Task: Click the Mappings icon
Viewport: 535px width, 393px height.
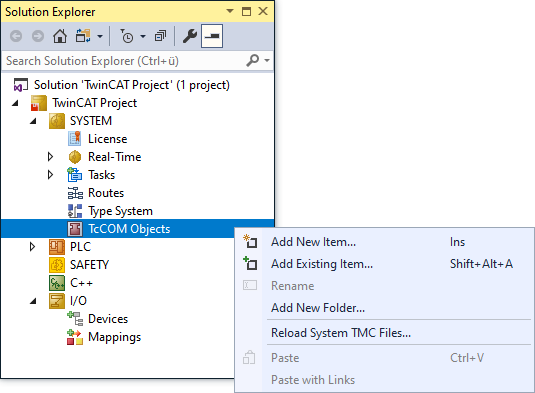Action: 75,337
